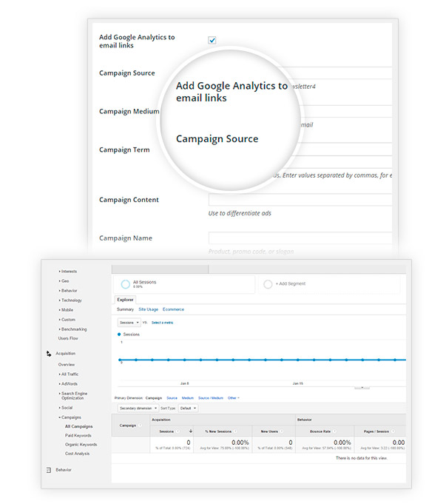Open Acquisition Overview in sidebar
The width and height of the screenshot is (446, 504).
point(67,365)
